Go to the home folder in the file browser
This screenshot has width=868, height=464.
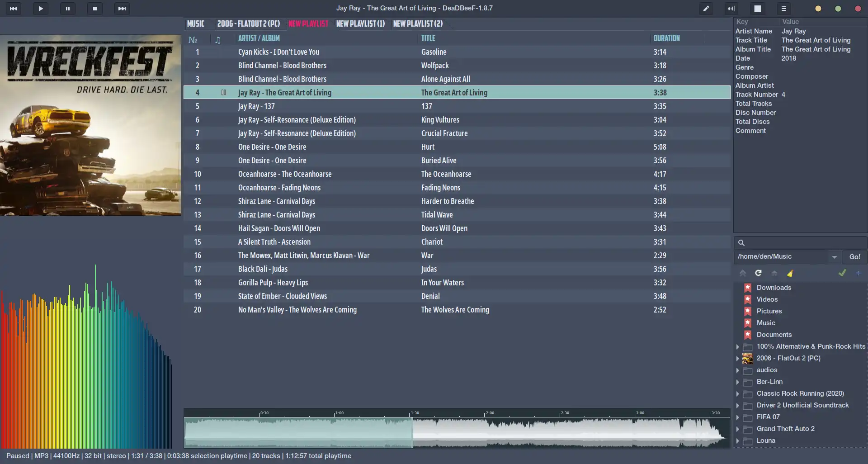pos(774,273)
